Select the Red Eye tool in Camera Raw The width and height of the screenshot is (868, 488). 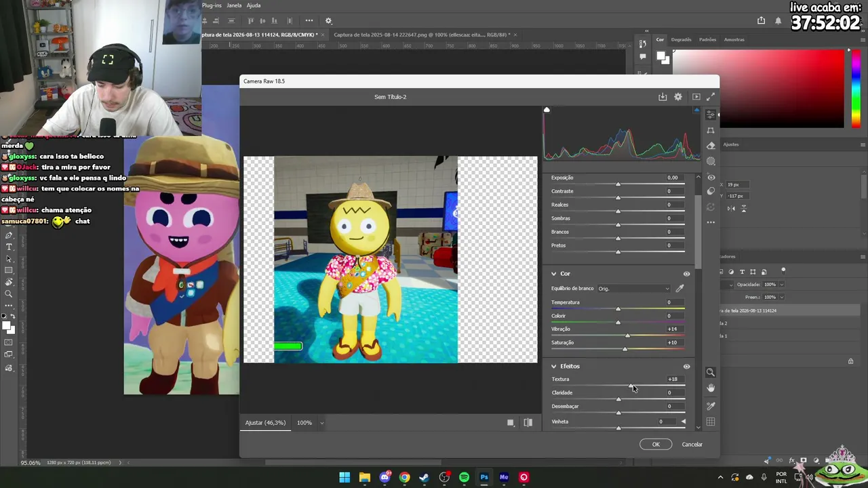click(x=711, y=177)
